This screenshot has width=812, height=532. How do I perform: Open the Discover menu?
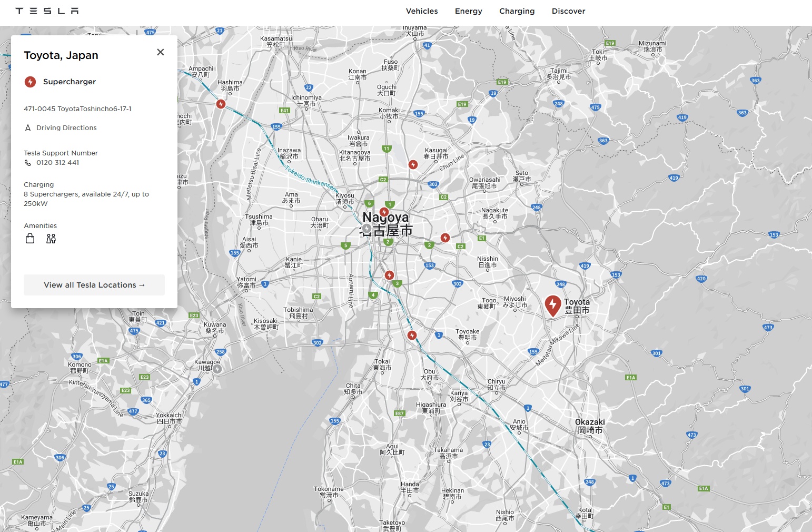568,11
